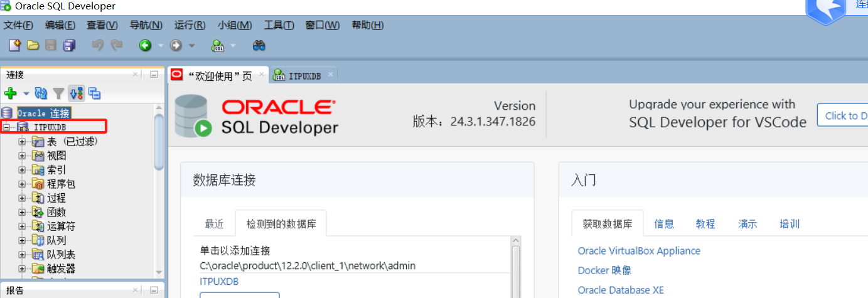Click the 程序包 packages icon
The height and width of the screenshot is (298, 868).
tap(38, 184)
